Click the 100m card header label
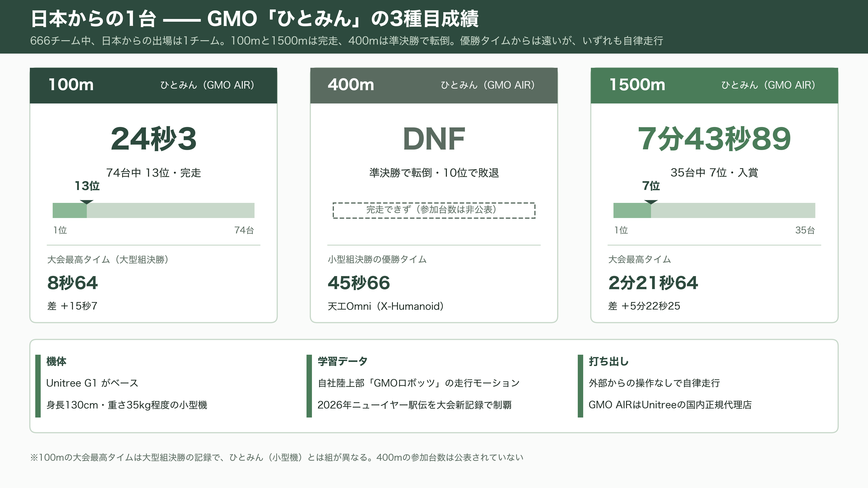The height and width of the screenshot is (488, 868). [71, 84]
